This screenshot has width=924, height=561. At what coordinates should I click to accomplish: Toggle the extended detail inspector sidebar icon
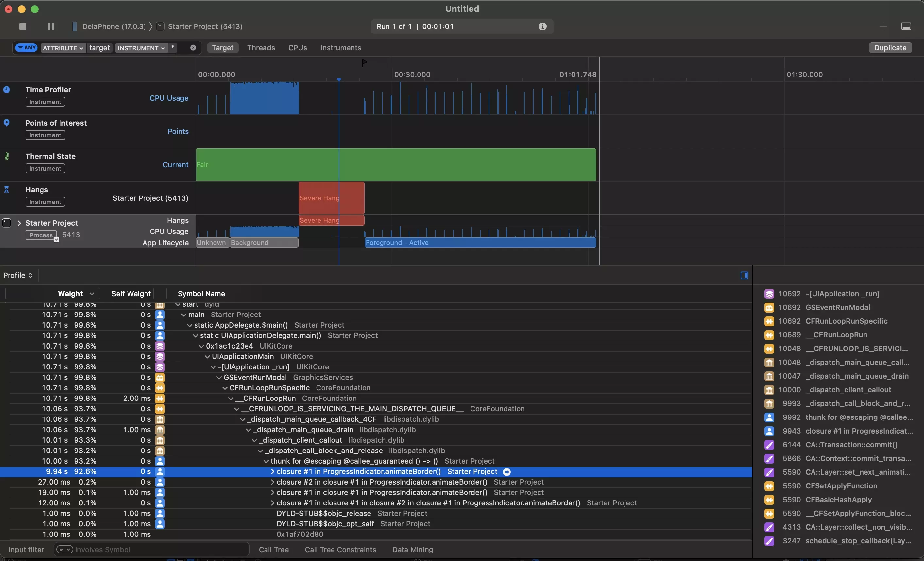(744, 275)
